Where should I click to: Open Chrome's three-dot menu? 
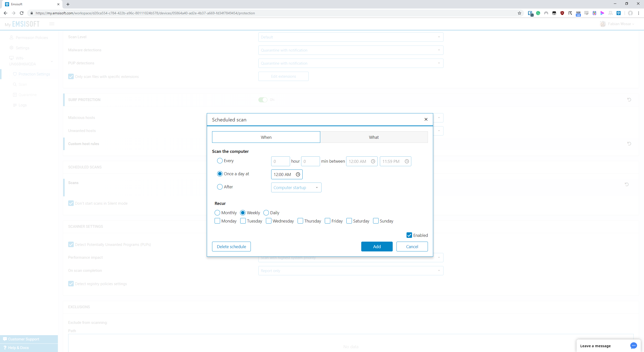638,13
